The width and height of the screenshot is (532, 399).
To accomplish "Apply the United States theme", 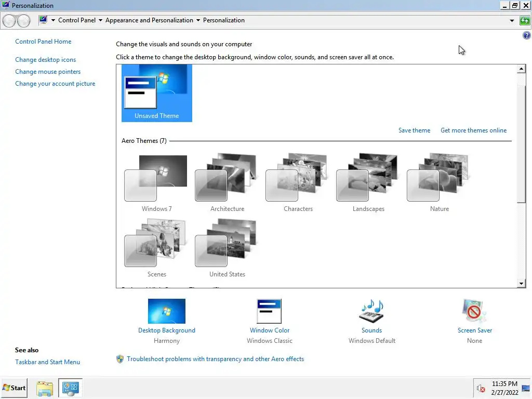I will point(227,248).
